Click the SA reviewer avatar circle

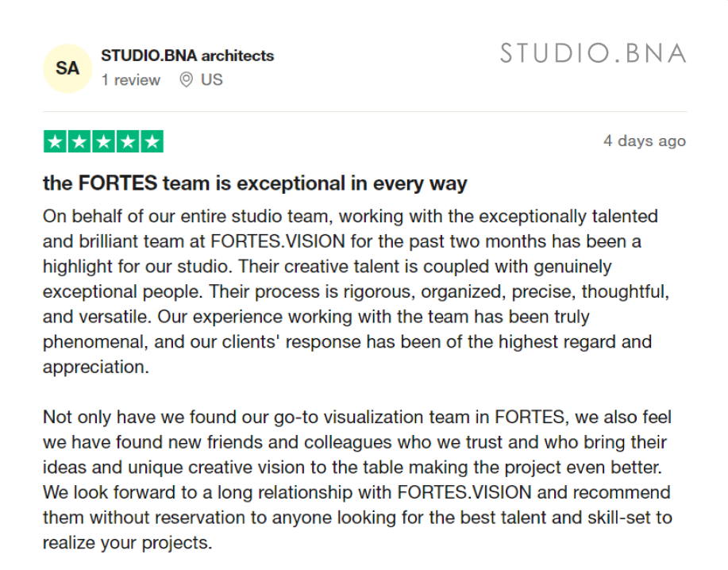point(67,68)
